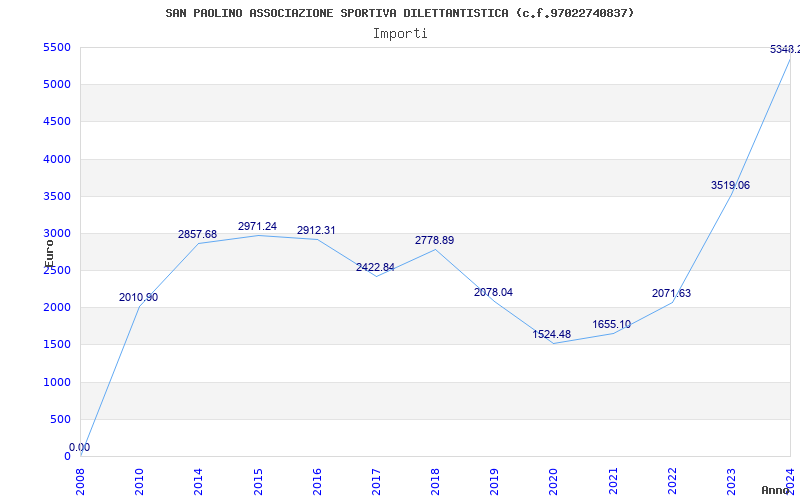Click the 3000 y-axis tick label
This screenshot has width=800, height=500.
[x=57, y=233]
